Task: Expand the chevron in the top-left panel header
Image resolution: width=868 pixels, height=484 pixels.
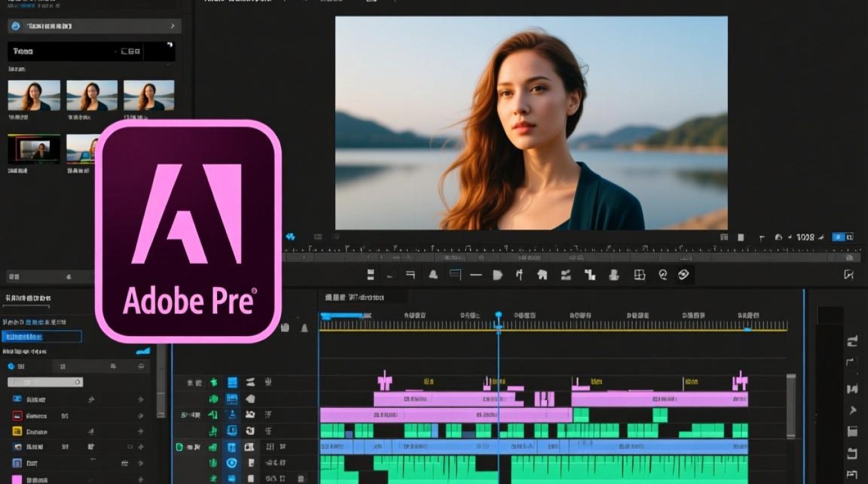Action: click(x=172, y=26)
